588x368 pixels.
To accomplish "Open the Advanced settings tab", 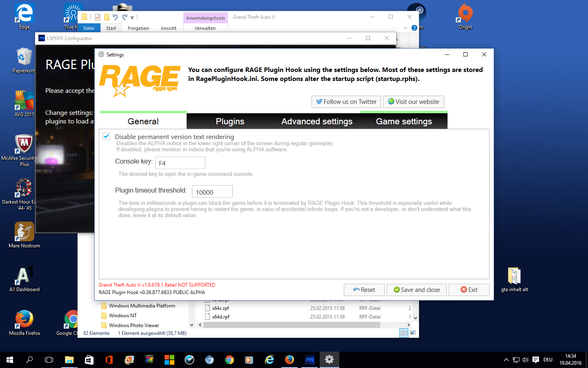I will coord(317,121).
